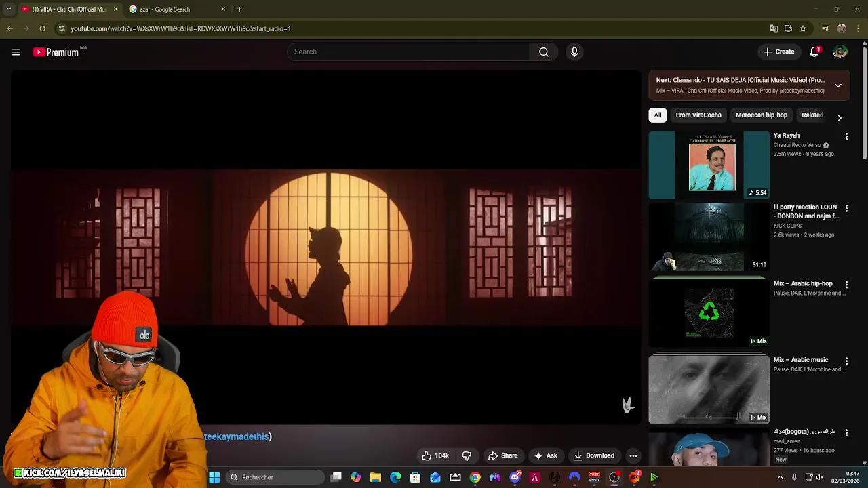This screenshot has height=488, width=868.
Task: Show more filter chips with right arrow
Action: coord(840,118)
